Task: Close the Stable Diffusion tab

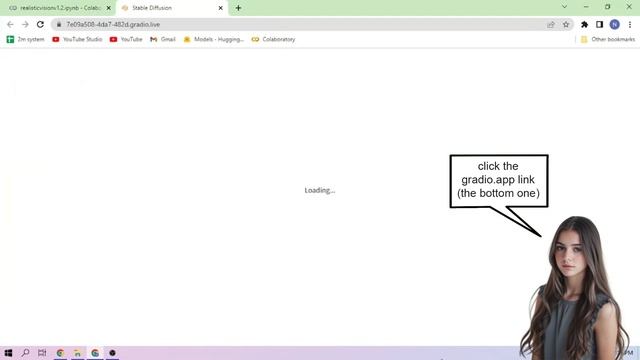Action: coord(220,8)
